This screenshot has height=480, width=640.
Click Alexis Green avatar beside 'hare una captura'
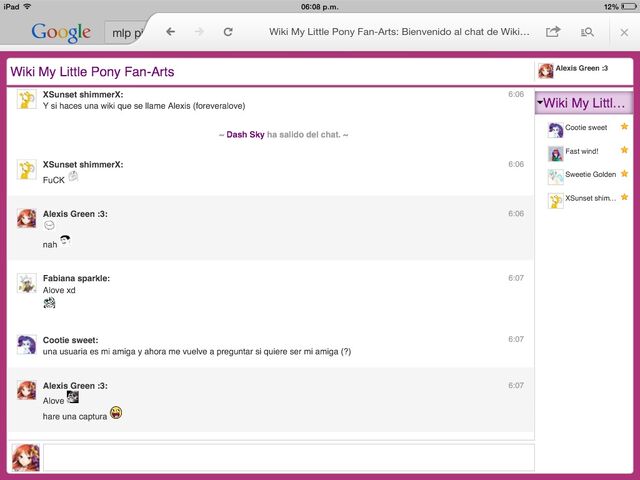click(x=27, y=390)
